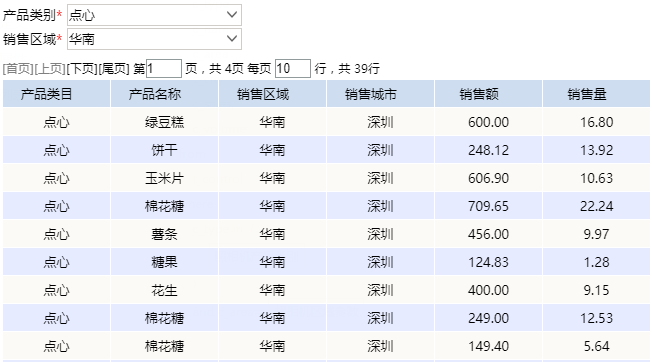Jump to last page via 尾页 link
Viewport: 652px width, 362px height.
click(x=114, y=69)
